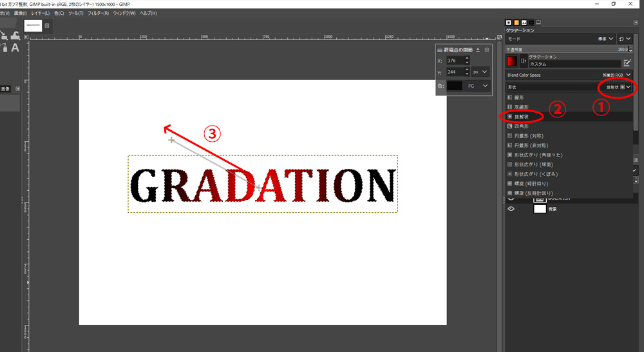Switch to the black images dock tab
This screenshot has width=644, height=352.
531,22
